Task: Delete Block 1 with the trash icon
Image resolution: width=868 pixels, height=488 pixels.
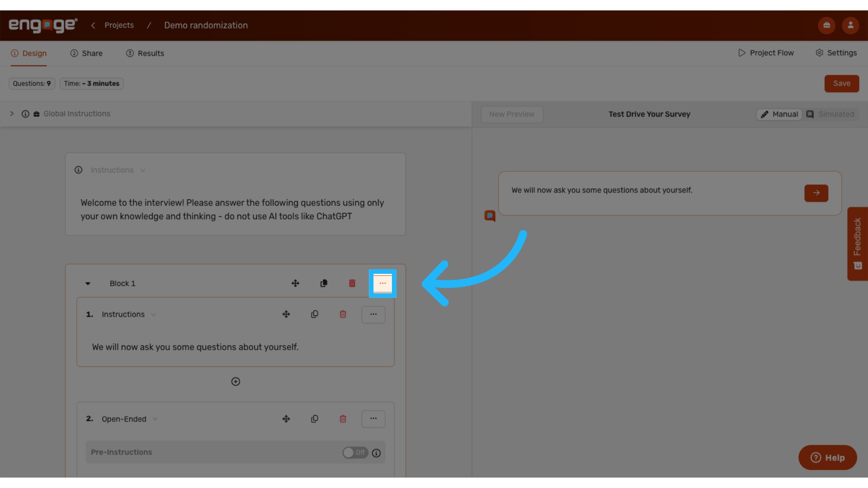Action: pos(352,283)
